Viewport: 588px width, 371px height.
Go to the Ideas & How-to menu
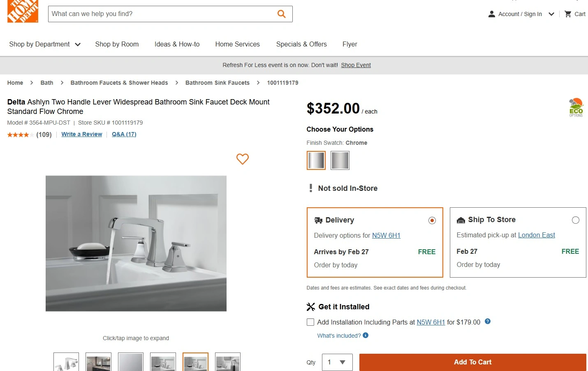[x=177, y=44]
